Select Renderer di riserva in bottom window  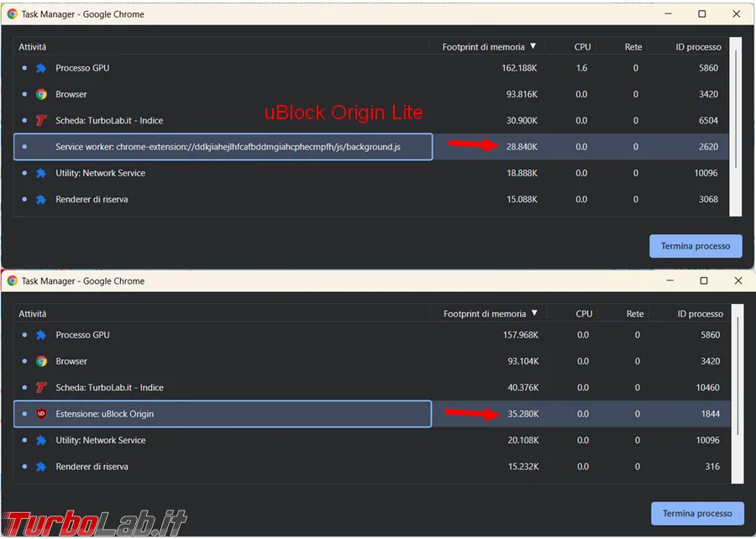click(92, 466)
